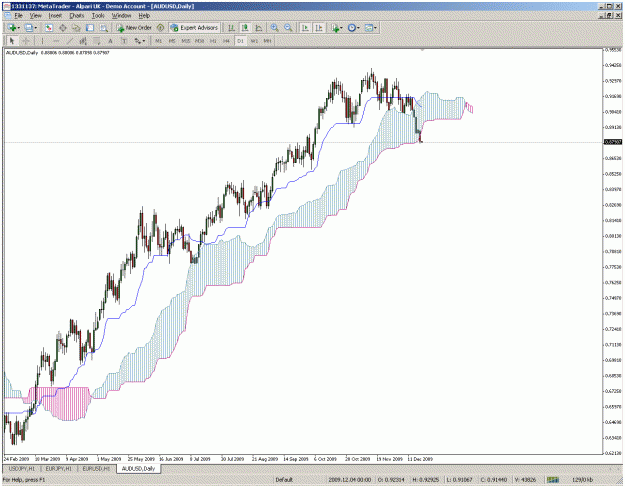Open the Insert menu

coord(55,16)
